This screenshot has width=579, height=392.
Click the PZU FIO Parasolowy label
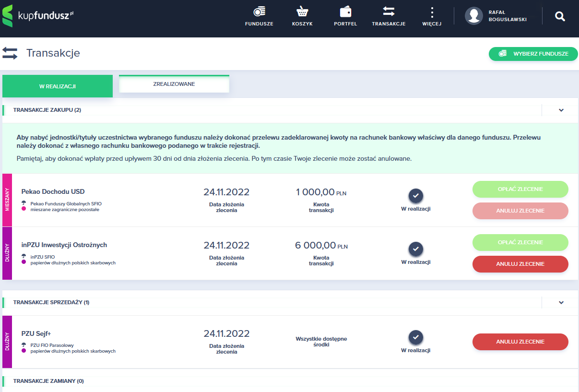coord(52,344)
